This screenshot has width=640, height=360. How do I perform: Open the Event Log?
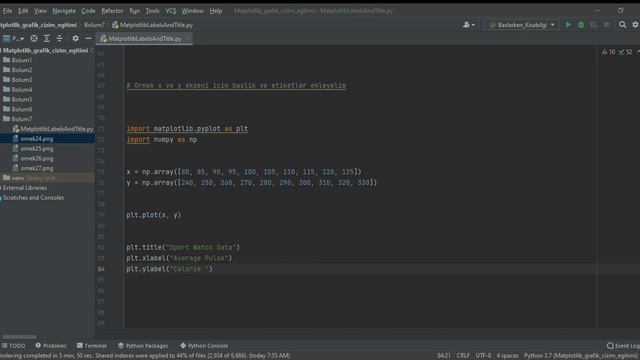(x=623, y=346)
